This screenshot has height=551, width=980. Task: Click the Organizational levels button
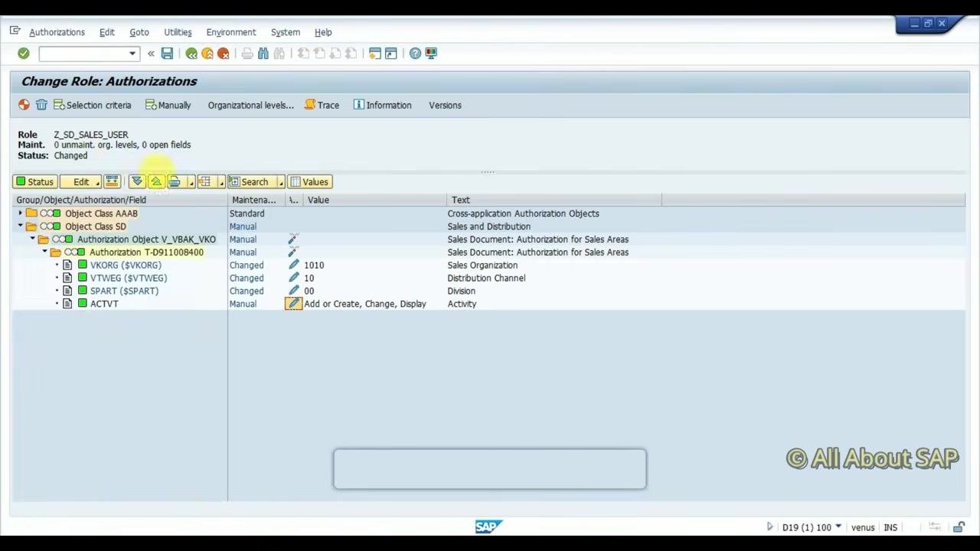[250, 105]
